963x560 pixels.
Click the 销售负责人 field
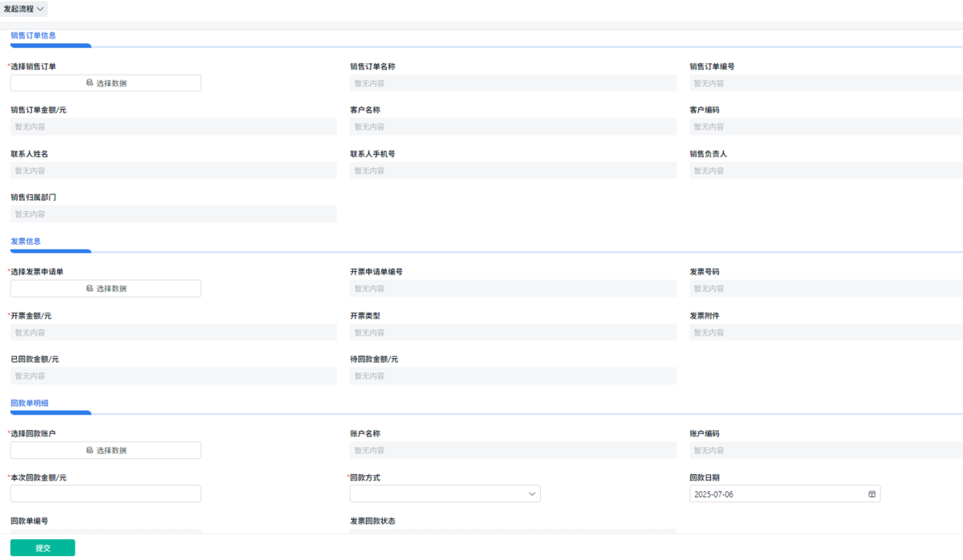pos(827,171)
